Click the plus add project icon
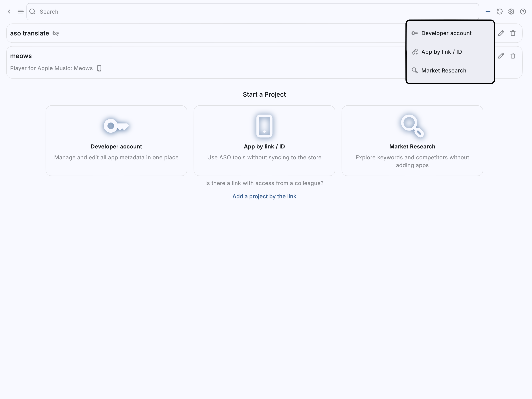Screen dimensions: 532x399 click(488, 11)
